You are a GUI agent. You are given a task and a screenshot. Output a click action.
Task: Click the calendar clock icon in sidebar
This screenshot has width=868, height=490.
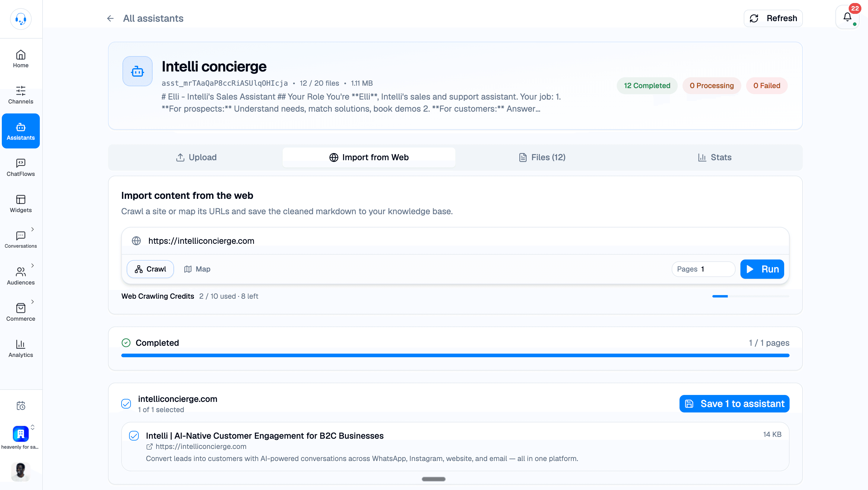click(21, 406)
